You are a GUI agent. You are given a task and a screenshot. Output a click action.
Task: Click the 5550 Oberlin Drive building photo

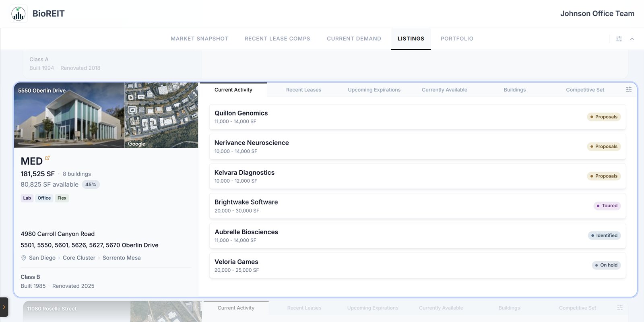[x=69, y=116]
